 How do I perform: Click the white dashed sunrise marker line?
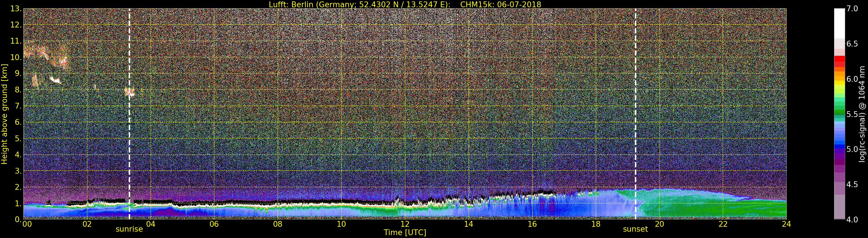[129, 114]
